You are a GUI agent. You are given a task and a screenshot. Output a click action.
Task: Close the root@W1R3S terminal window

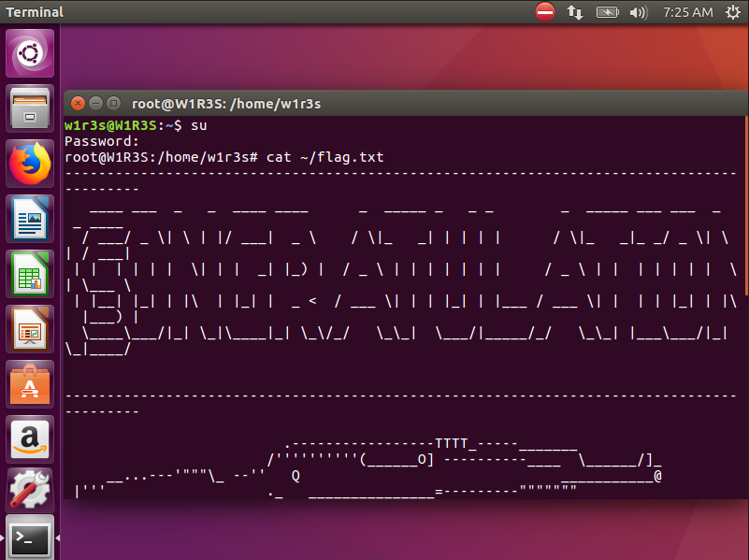point(79,103)
